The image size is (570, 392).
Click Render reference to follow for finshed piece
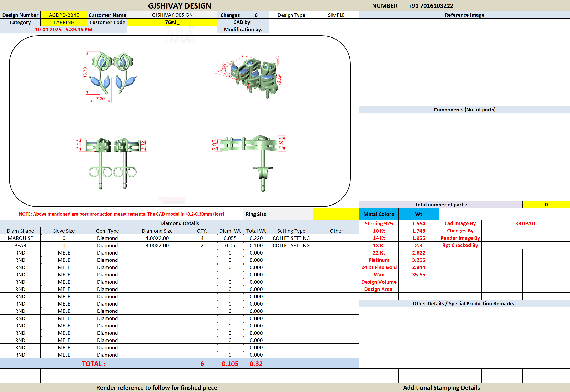pos(156,388)
